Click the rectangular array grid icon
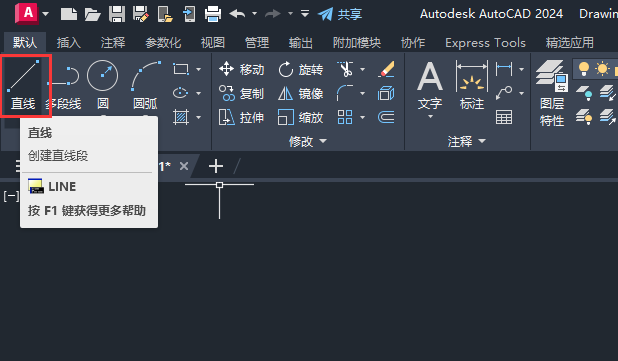The image size is (618, 361). click(345, 117)
